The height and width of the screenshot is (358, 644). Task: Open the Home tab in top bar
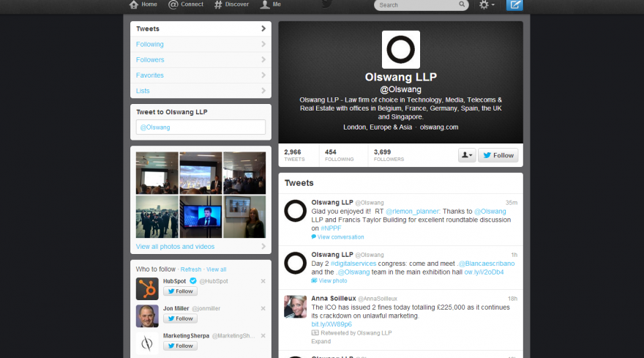(143, 4)
